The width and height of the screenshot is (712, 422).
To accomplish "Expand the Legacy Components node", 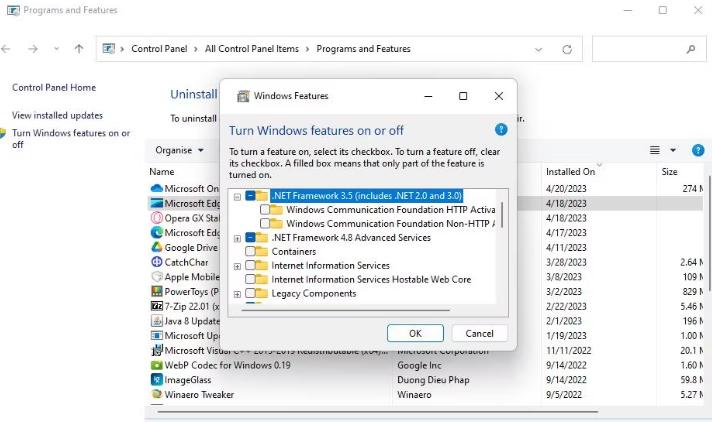I will click(x=237, y=294).
